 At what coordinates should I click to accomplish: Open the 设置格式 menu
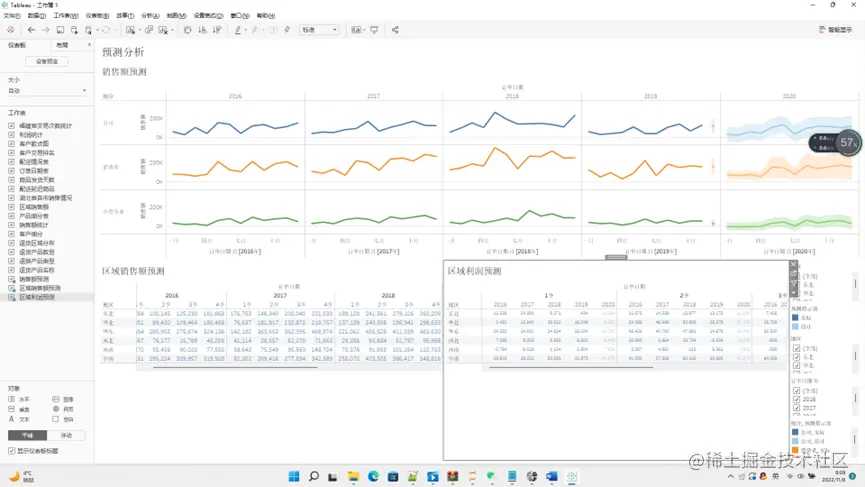[209, 15]
